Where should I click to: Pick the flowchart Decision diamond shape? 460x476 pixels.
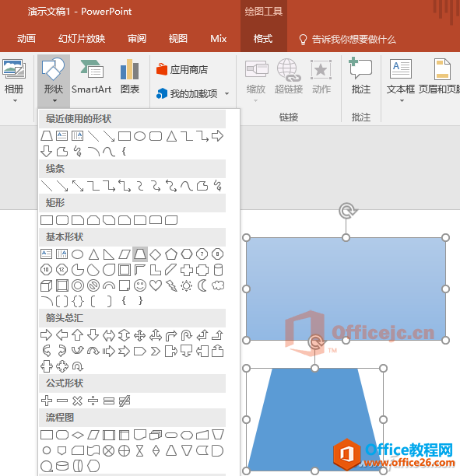(x=78, y=435)
